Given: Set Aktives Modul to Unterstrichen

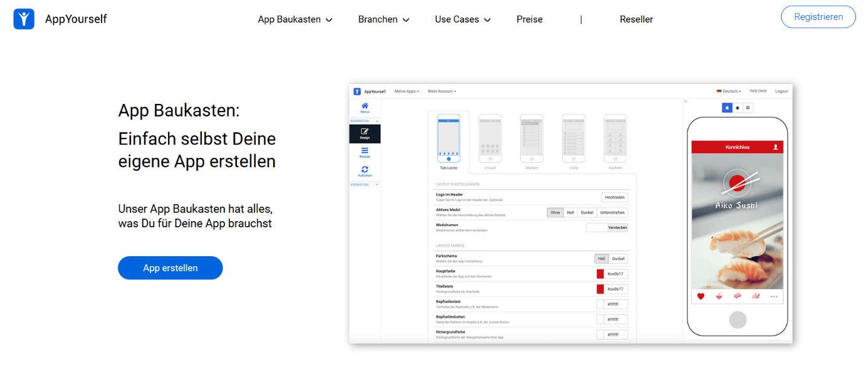Looking at the screenshot, I should point(612,212).
